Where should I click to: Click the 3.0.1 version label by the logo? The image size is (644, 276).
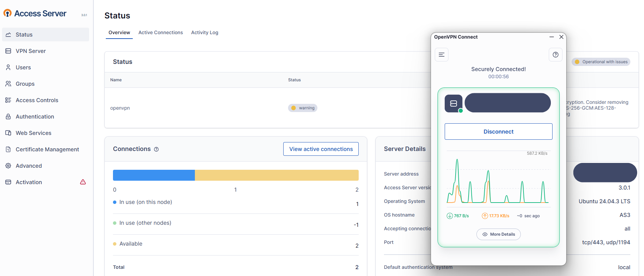pyautogui.click(x=84, y=15)
